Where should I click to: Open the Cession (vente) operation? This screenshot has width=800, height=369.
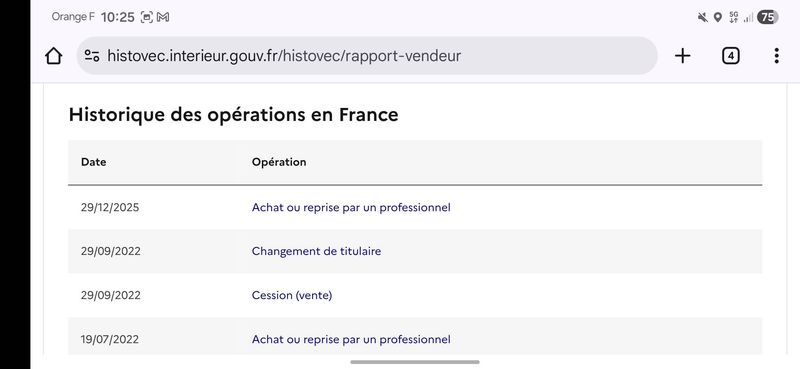(x=292, y=296)
